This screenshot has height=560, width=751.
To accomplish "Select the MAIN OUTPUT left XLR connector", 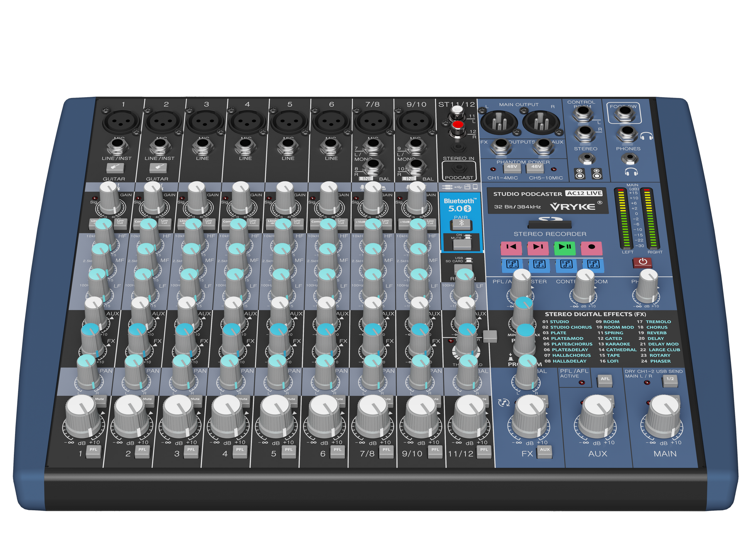I will (499, 122).
